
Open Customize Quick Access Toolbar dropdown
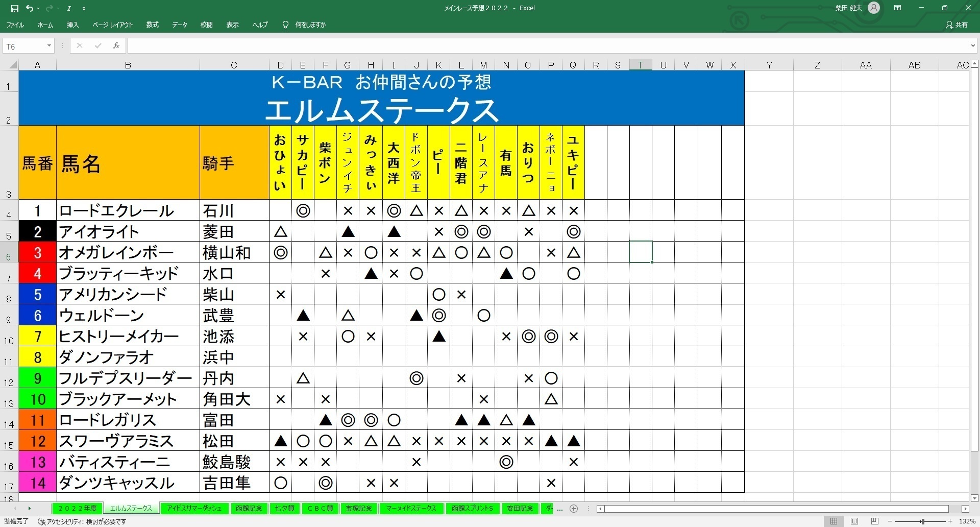coord(84,9)
